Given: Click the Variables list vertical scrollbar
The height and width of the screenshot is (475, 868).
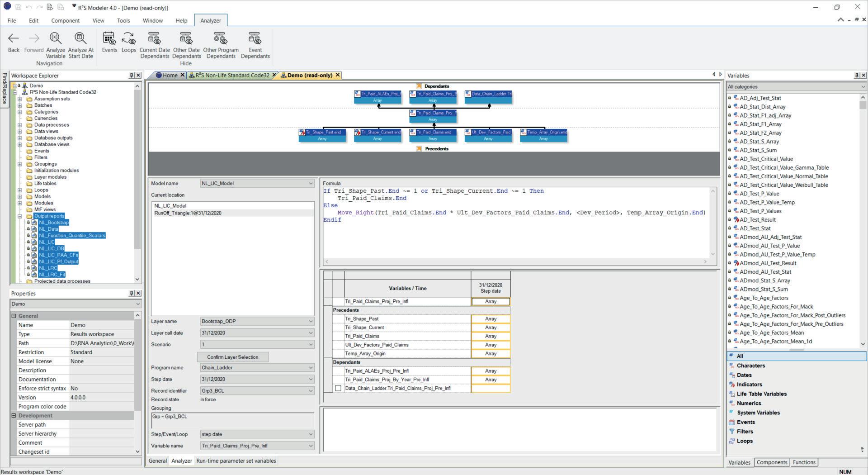Looking at the screenshot, I should [x=863, y=221].
